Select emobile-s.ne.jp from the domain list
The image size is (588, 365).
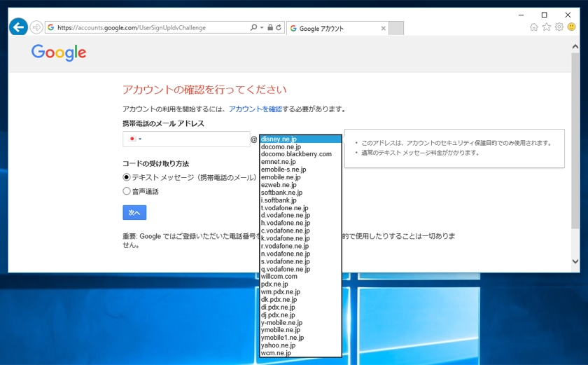click(300, 170)
